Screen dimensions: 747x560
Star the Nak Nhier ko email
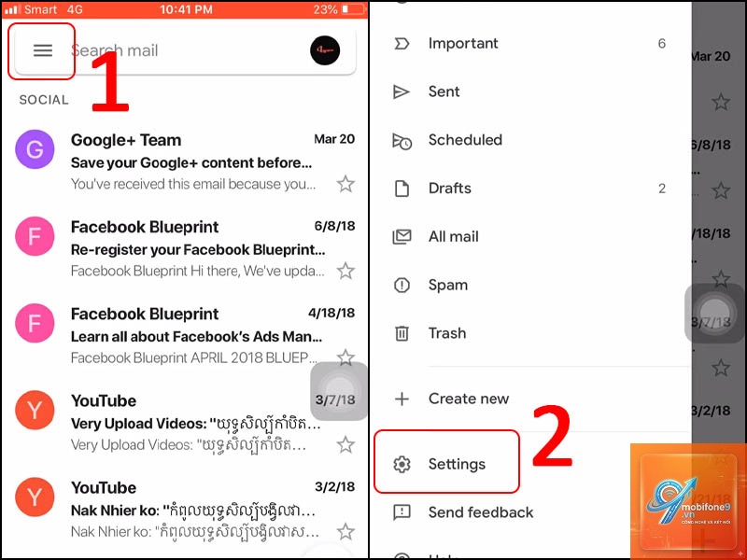tap(345, 532)
